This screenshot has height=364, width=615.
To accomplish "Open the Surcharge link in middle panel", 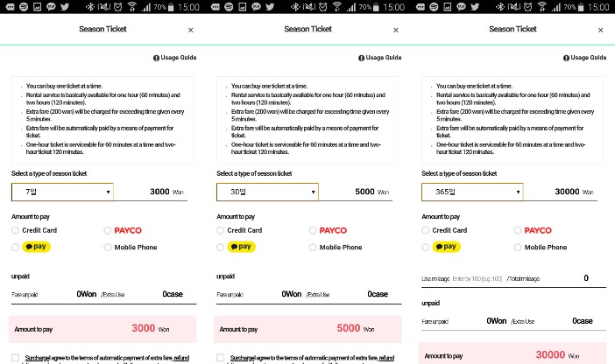I will point(238,358).
